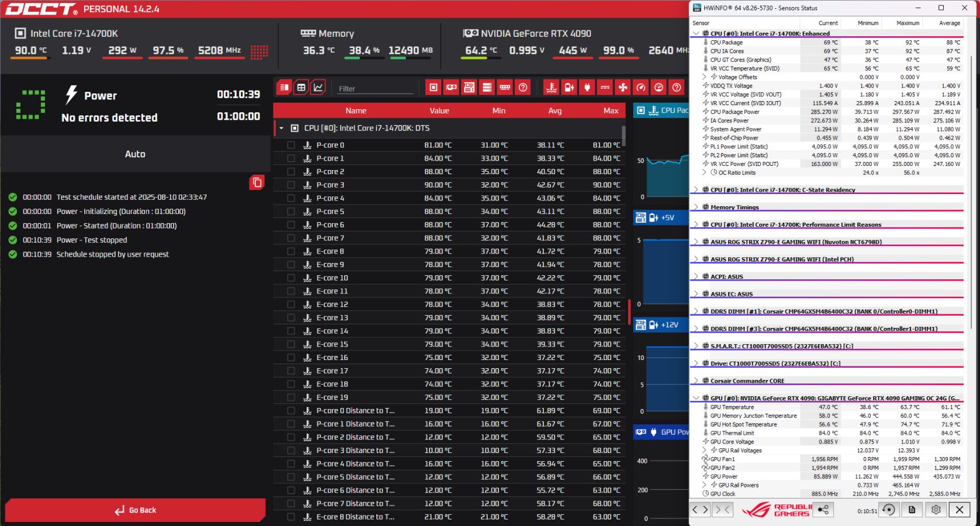The width and height of the screenshot is (980, 526).
Task: Copy the test log with clipboard icon
Action: (257, 183)
